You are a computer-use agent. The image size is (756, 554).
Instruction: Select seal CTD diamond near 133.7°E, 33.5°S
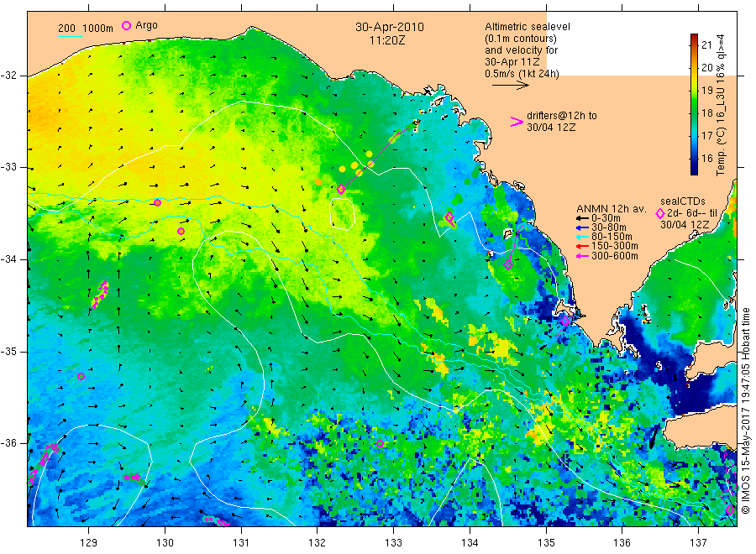point(449,217)
